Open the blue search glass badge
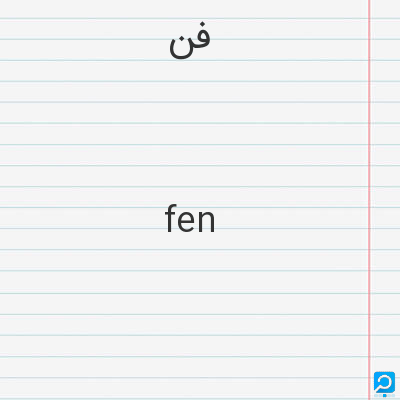This screenshot has width=400, height=400. tap(384, 382)
